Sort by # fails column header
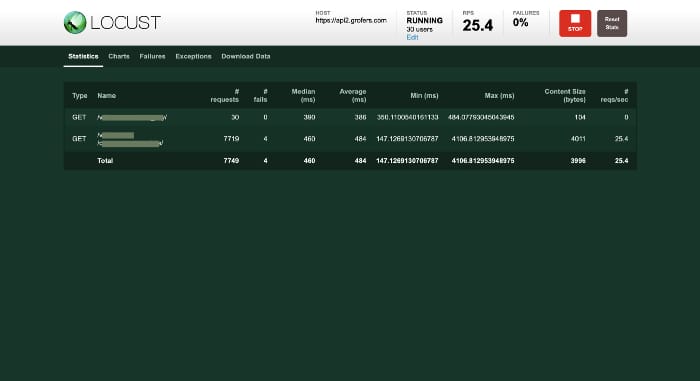 tap(260, 96)
